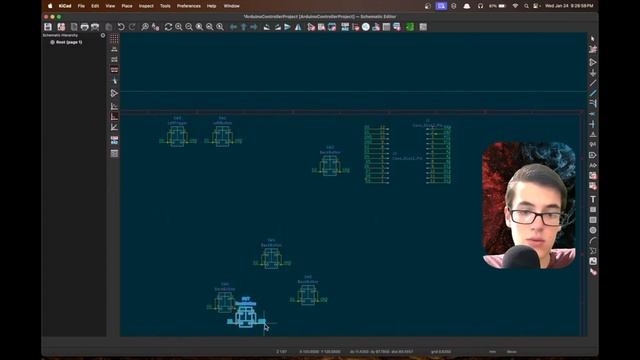This screenshot has width=640, height=360.
Task: Choose the Add Power Symbol tool
Action: (593, 73)
